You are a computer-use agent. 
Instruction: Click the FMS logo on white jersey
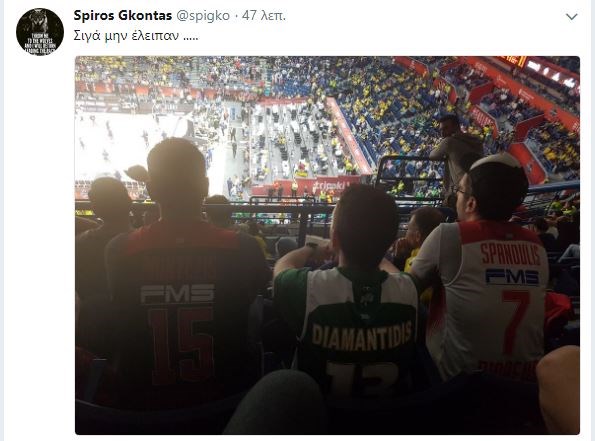[512, 277]
